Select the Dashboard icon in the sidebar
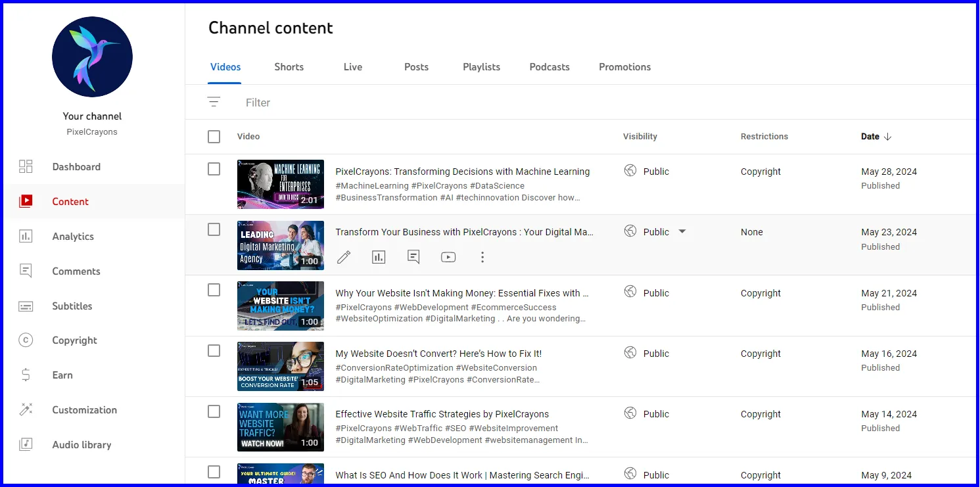This screenshot has height=487, width=980. (x=26, y=166)
